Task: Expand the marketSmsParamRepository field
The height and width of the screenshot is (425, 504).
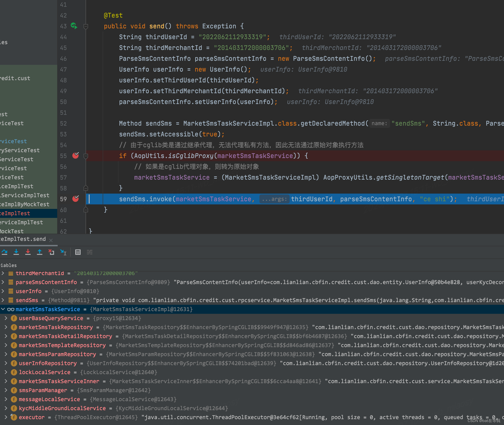Action: (6, 354)
